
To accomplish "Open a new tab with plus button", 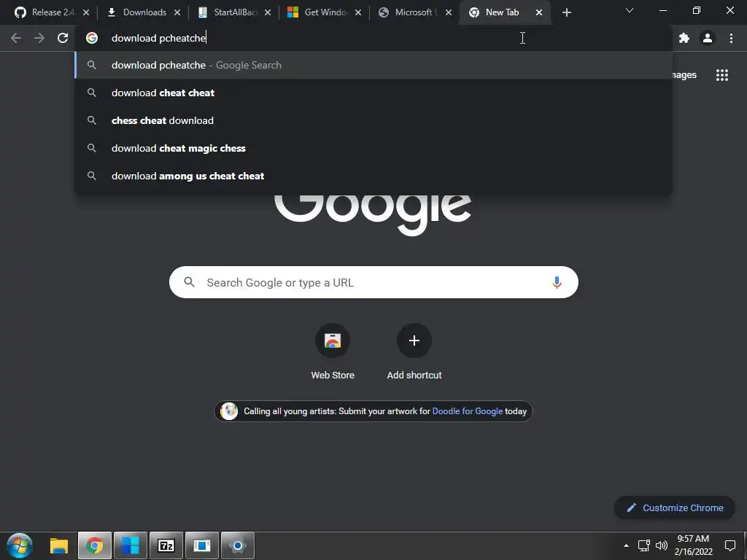I will [566, 12].
